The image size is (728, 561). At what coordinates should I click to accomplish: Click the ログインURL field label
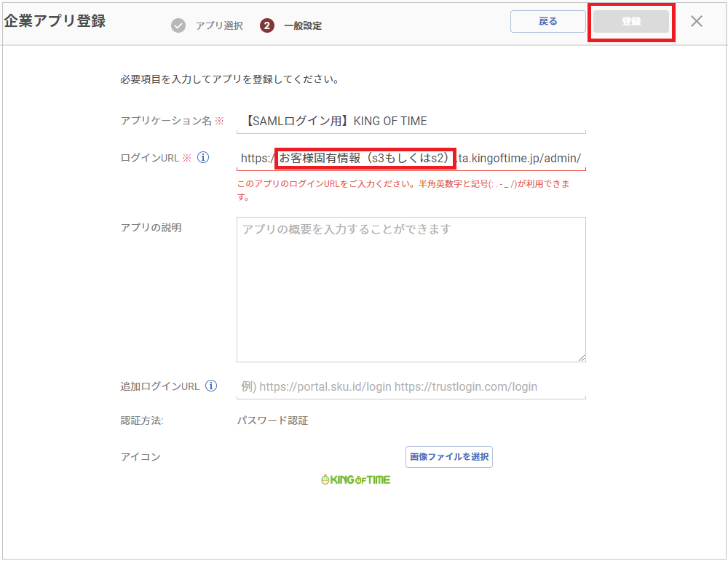(x=149, y=158)
